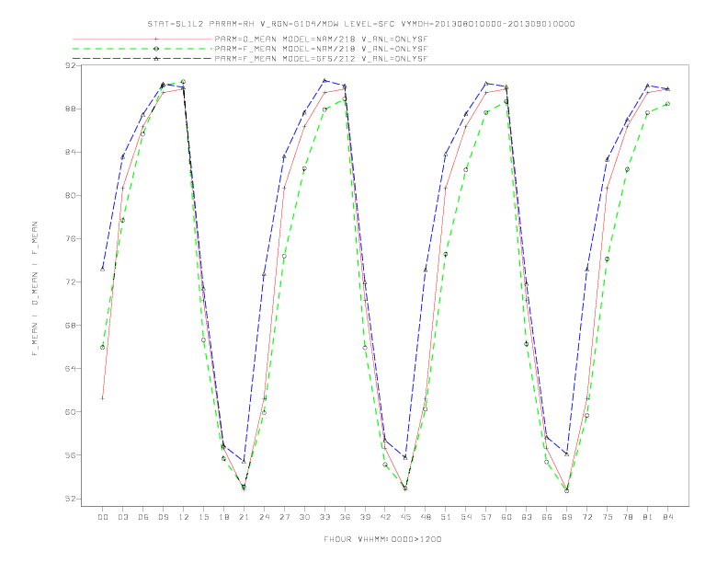
Task: Click x-axis forecast hour label 15
Action: coord(203,517)
